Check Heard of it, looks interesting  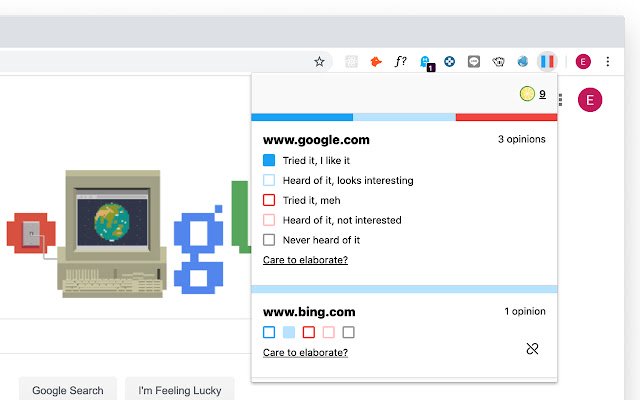coord(269,180)
